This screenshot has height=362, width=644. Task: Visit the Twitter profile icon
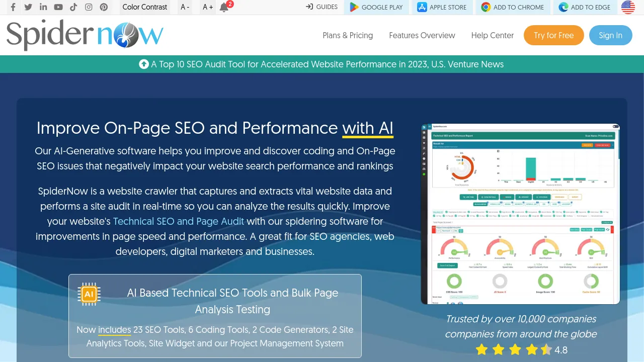pyautogui.click(x=28, y=7)
